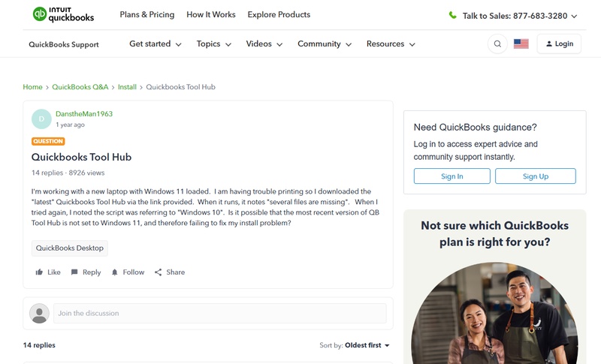Click the Intuit QuickBooks logo
Screen dimensions: 601x364
click(x=63, y=14)
